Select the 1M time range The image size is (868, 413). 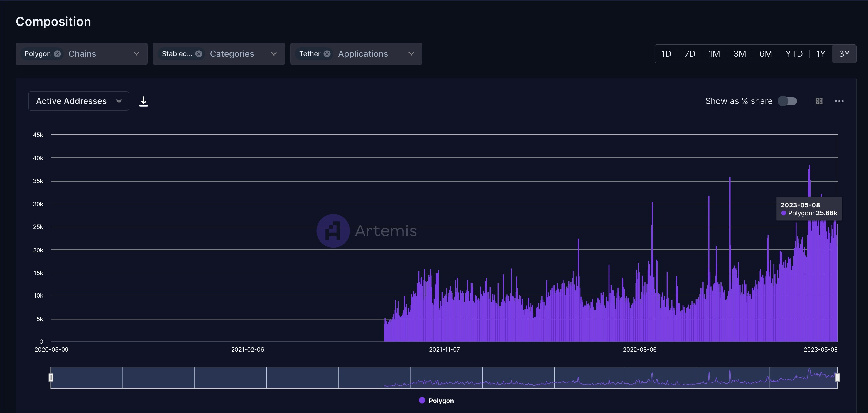point(714,54)
